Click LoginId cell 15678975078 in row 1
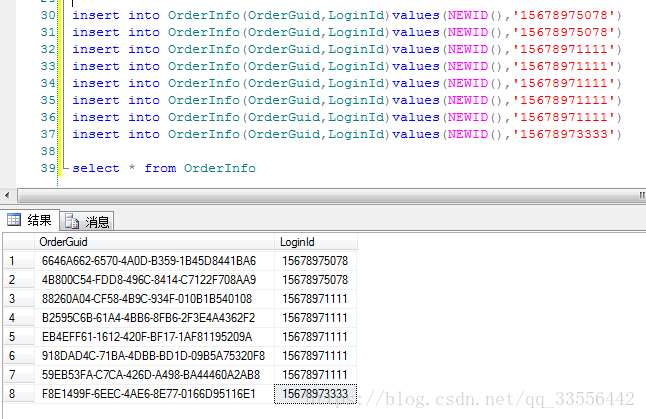The image size is (646, 419). pos(316,261)
